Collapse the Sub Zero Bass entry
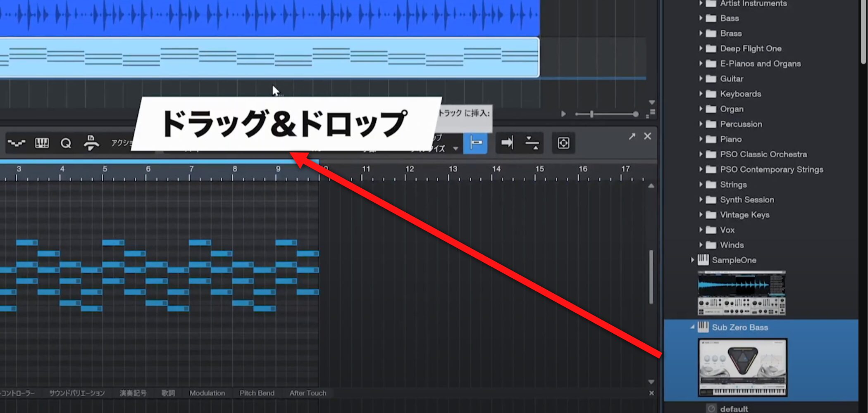The height and width of the screenshot is (413, 868). pos(692,327)
